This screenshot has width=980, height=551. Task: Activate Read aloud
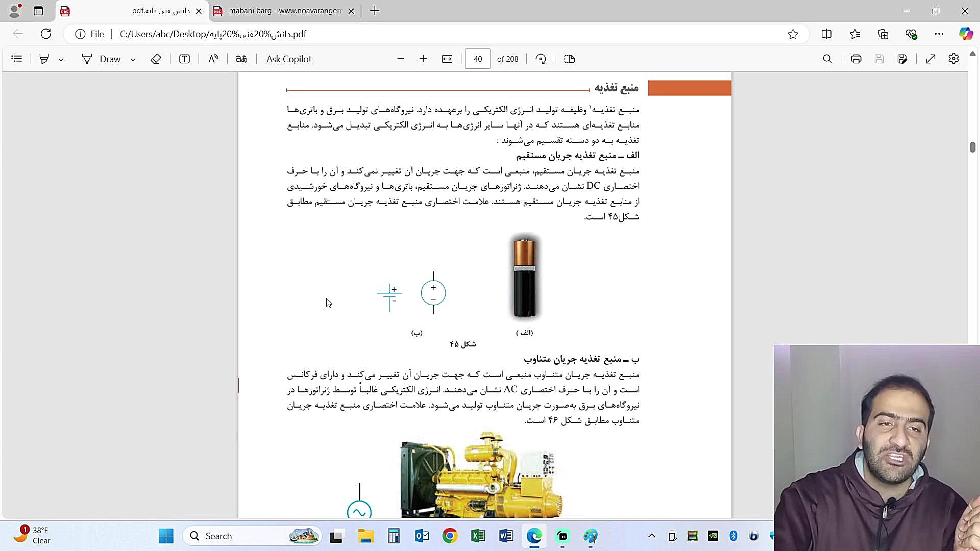tap(213, 59)
